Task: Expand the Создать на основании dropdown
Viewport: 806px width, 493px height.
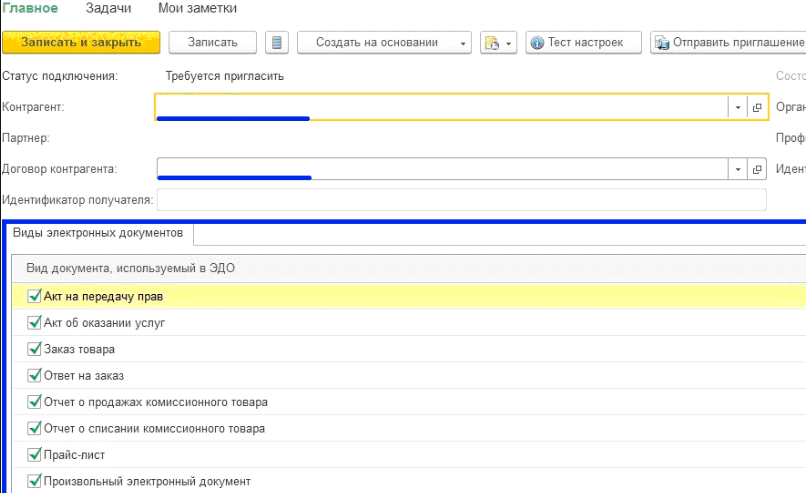Action: [384, 42]
